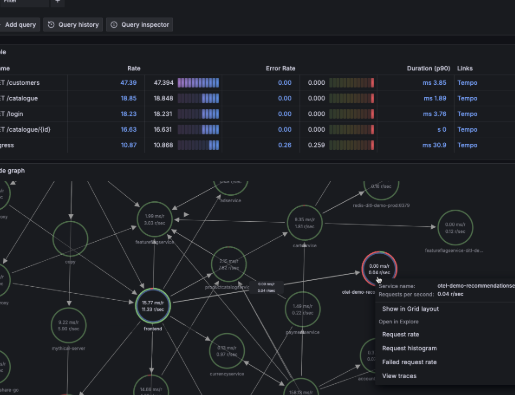This screenshot has height=395, width=515.
Task: Open Query history
Action: (x=73, y=25)
